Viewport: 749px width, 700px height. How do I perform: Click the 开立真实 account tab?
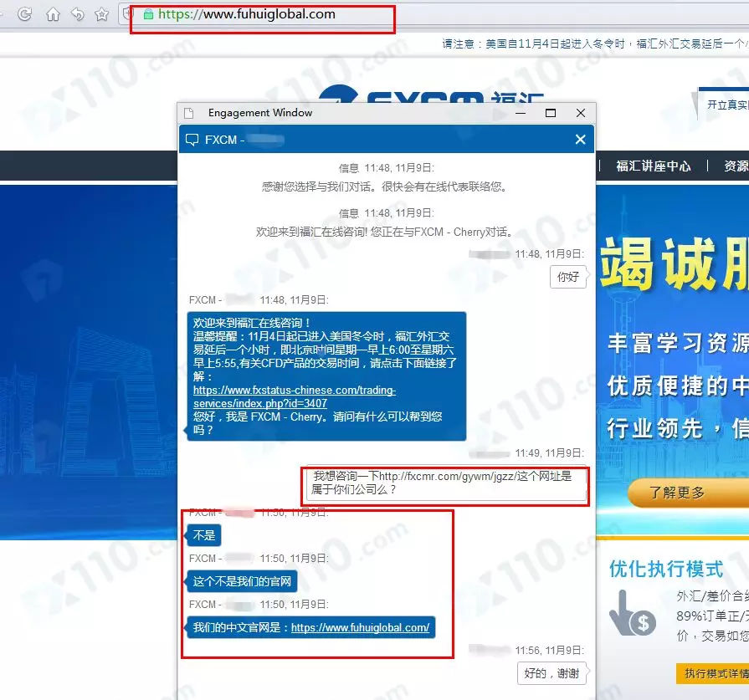(725, 105)
